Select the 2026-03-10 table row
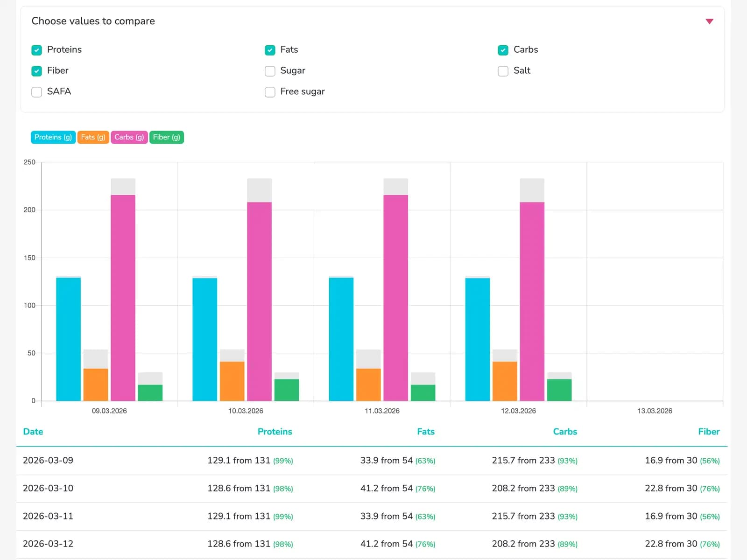747x560 pixels. [x=373, y=488]
